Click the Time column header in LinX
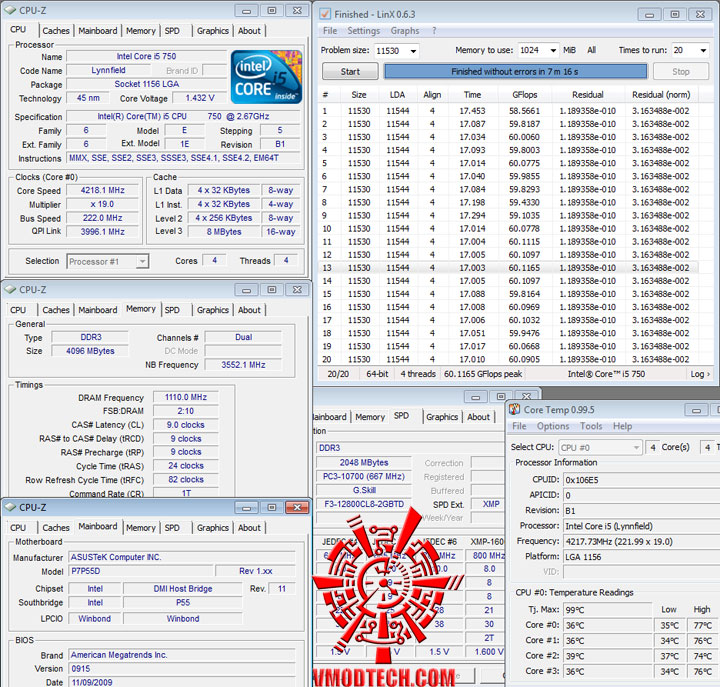 coord(472,95)
